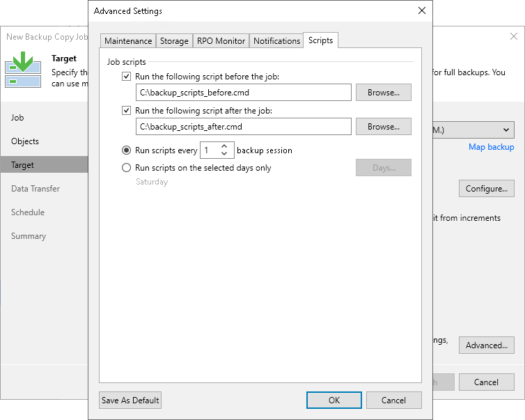Viewport: 525px width, 420px height.
Task: Go to the Schedule wizard step
Action: [x=28, y=212]
